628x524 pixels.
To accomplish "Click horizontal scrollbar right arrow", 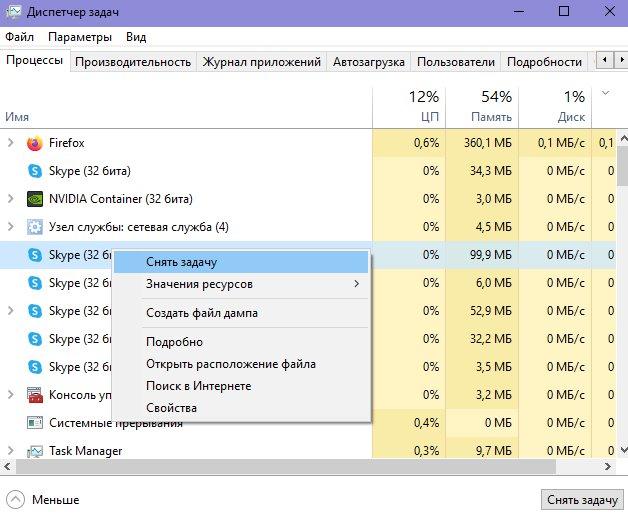I will 608,466.
